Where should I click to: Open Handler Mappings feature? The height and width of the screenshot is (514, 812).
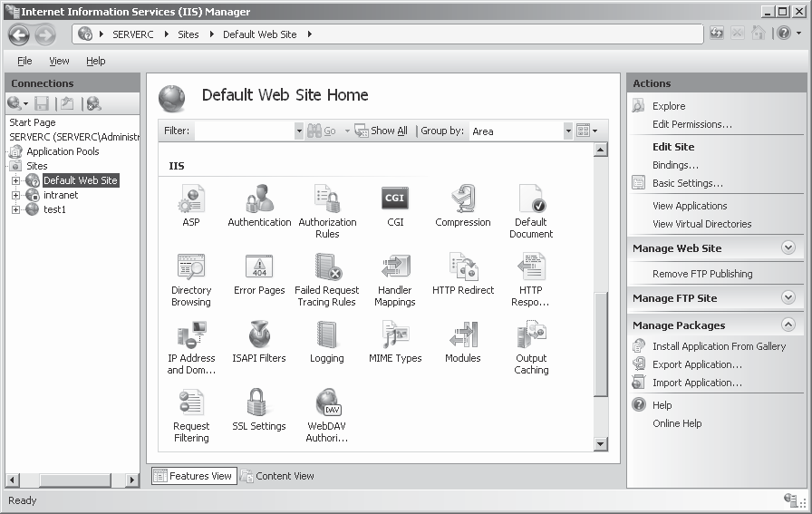tap(395, 280)
